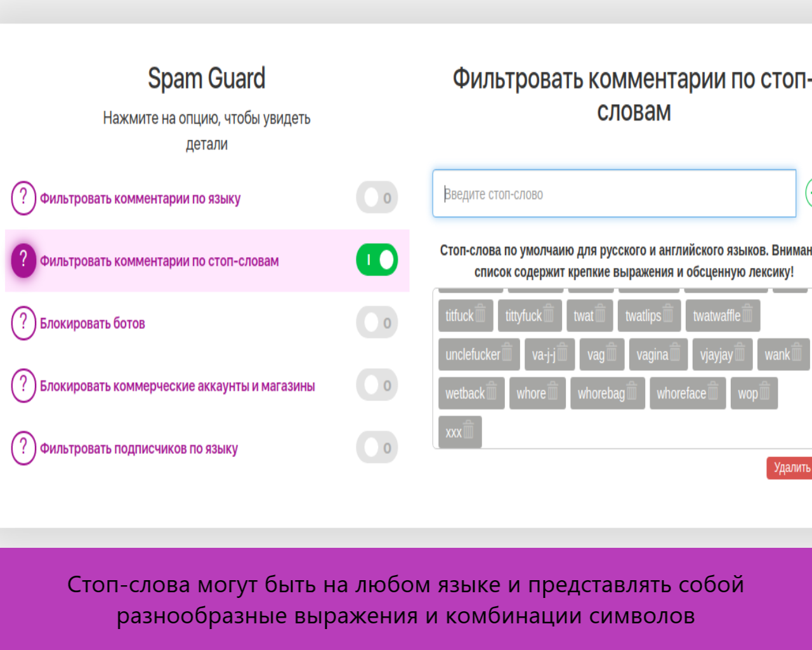Turn on the "Блокировать ботов" switch

click(x=377, y=322)
